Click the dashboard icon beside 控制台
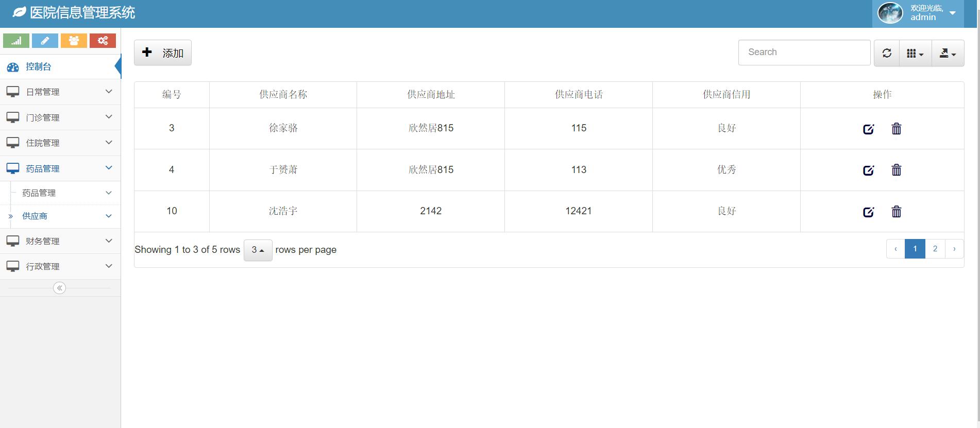 tap(13, 67)
